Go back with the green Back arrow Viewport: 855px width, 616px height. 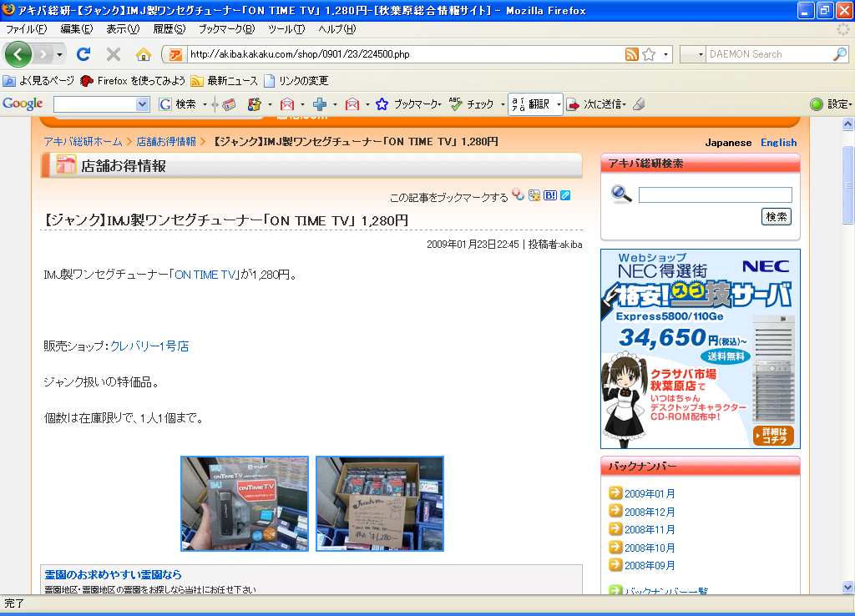pos(18,54)
